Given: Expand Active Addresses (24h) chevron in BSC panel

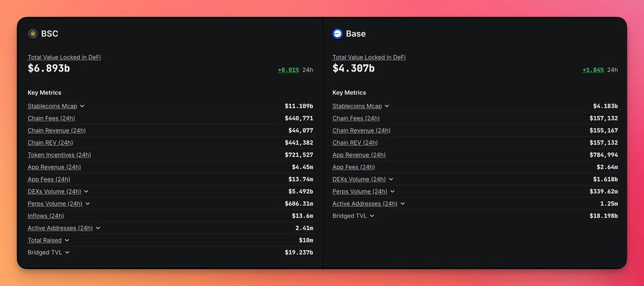Looking at the screenshot, I should (98, 228).
